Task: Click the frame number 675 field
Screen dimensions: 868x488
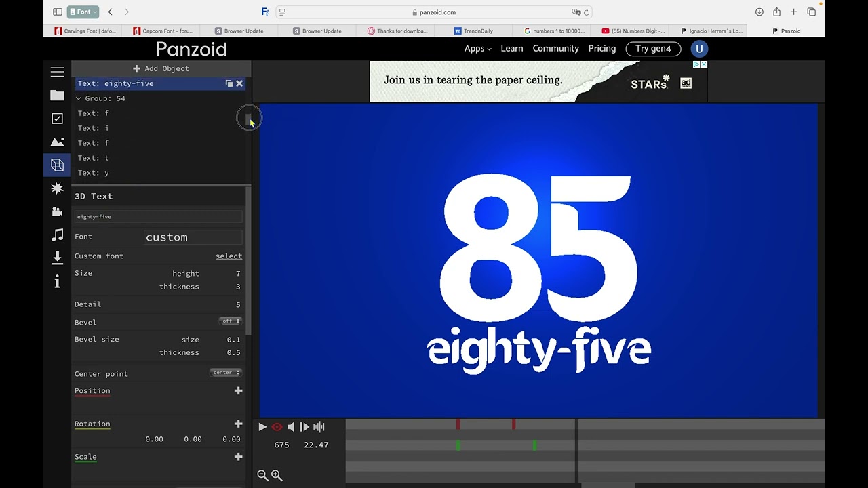Action: (x=281, y=445)
